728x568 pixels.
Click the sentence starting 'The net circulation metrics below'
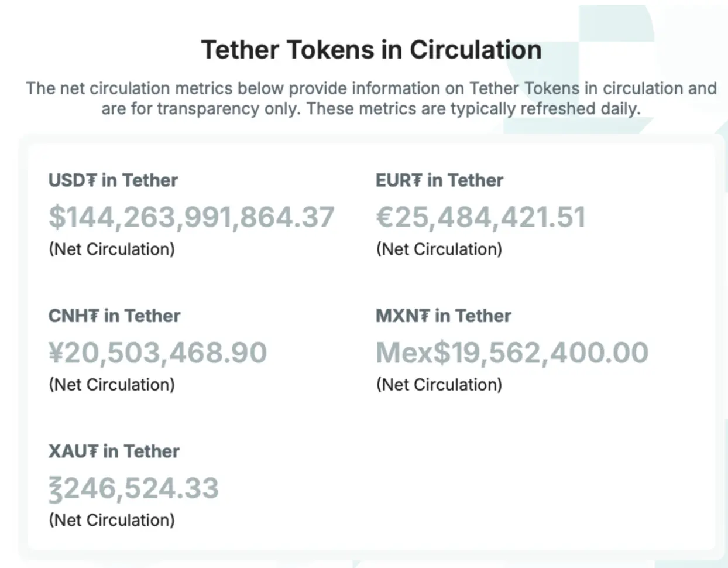click(x=371, y=88)
